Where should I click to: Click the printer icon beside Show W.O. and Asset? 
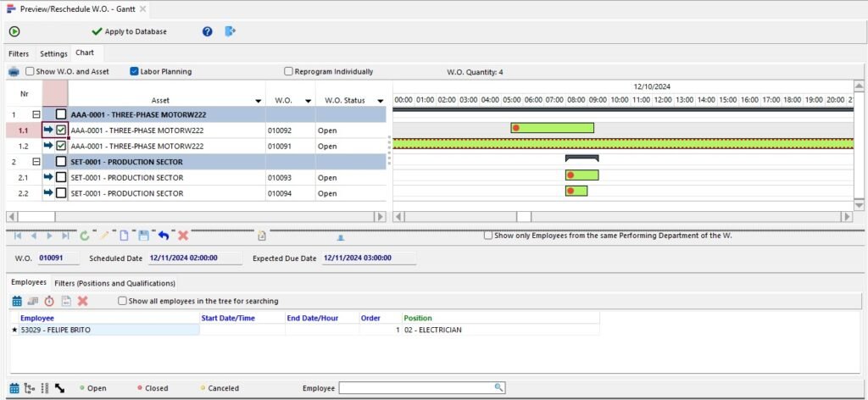[14, 72]
